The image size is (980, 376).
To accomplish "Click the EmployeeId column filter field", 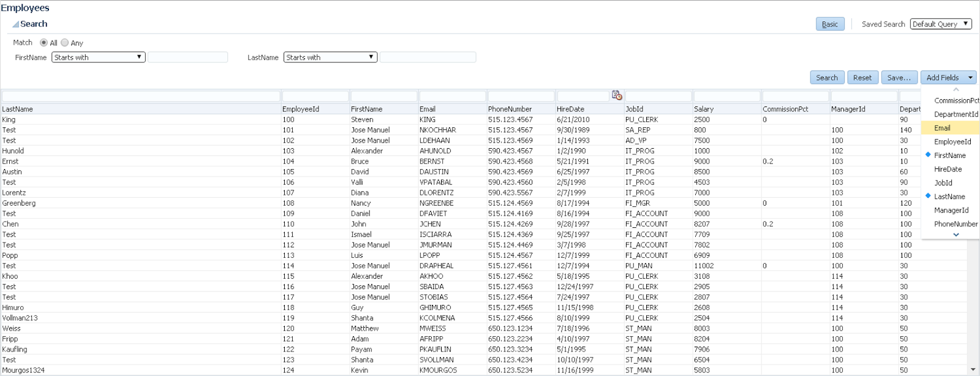I will point(315,96).
